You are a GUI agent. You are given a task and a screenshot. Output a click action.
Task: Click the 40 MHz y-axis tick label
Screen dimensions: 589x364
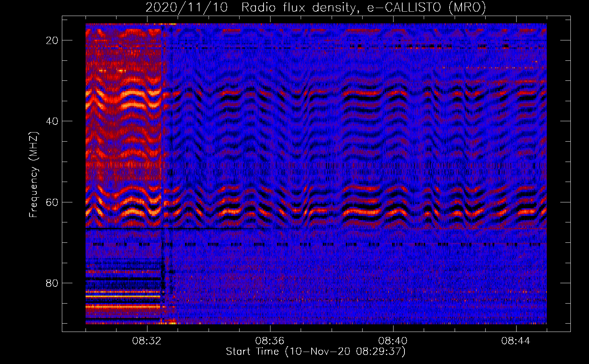[x=52, y=121]
